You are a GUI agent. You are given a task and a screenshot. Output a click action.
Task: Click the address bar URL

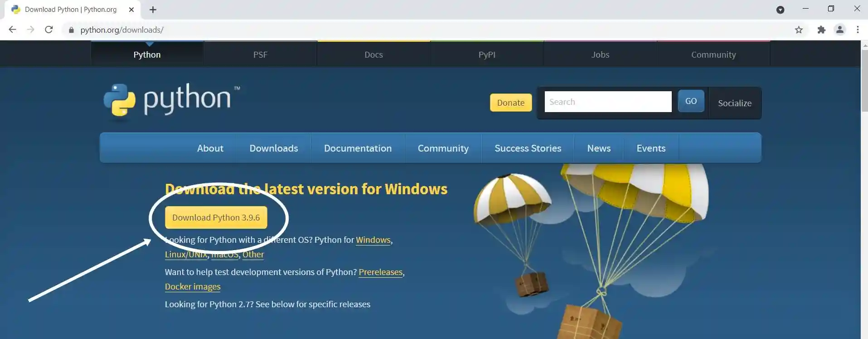click(121, 30)
